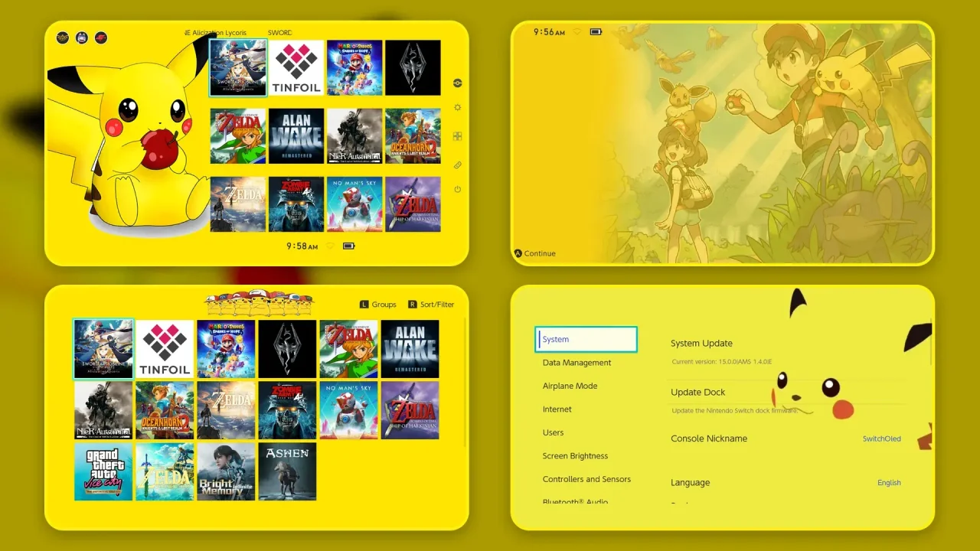Open Screen Brightness in settings sidebar
The width and height of the screenshot is (980, 551).
575,456
